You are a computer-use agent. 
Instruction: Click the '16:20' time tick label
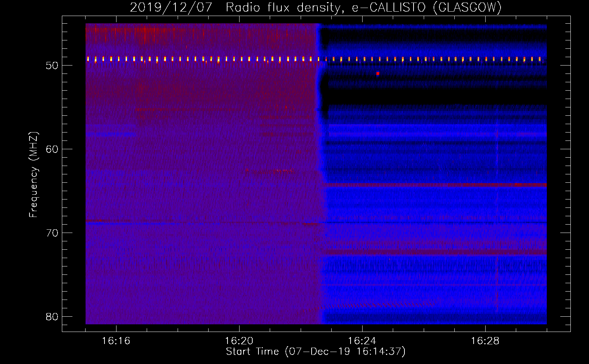(239, 341)
